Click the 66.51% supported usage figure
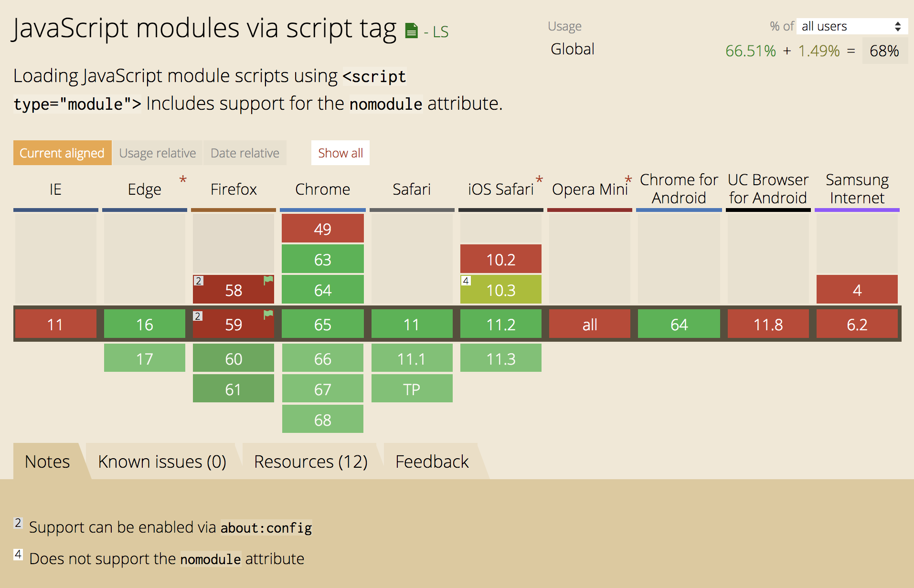Viewport: 914px width, 588px height. [751, 51]
